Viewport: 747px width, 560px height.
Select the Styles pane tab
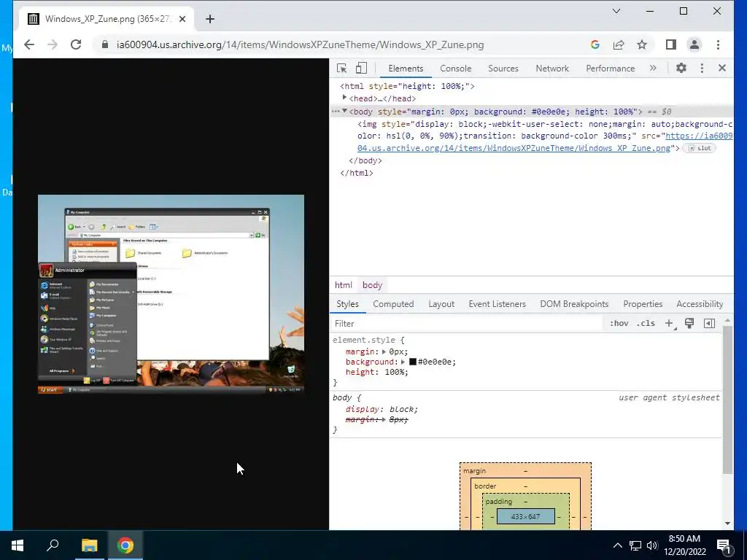[x=347, y=304]
